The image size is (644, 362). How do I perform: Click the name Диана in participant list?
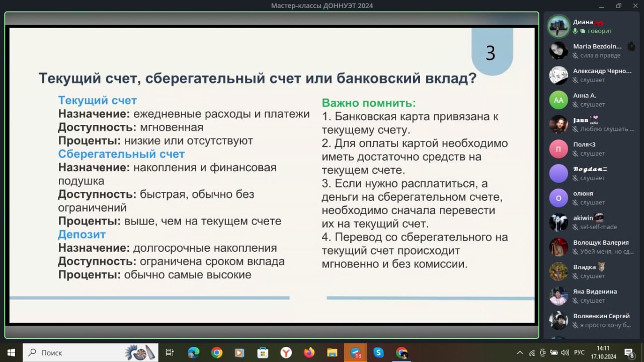coord(583,22)
